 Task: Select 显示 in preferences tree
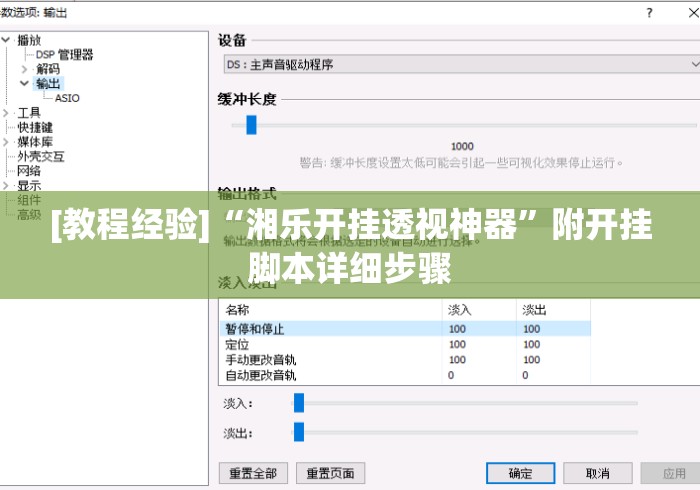pyautogui.click(x=29, y=185)
